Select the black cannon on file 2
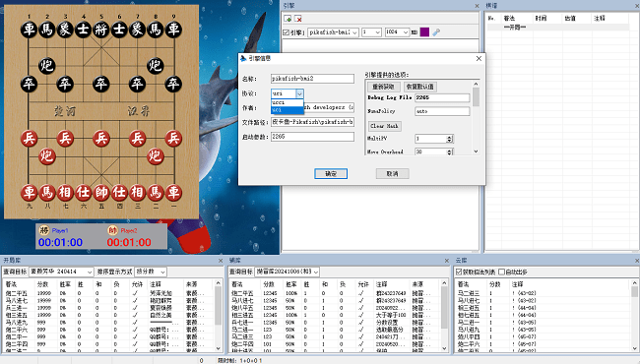This screenshot has width=640, height=364. point(47,66)
